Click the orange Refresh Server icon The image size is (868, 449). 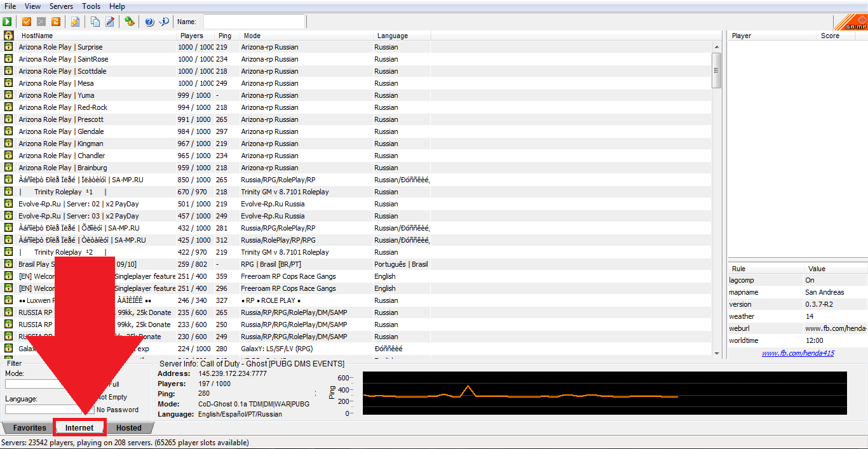(56, 22)
